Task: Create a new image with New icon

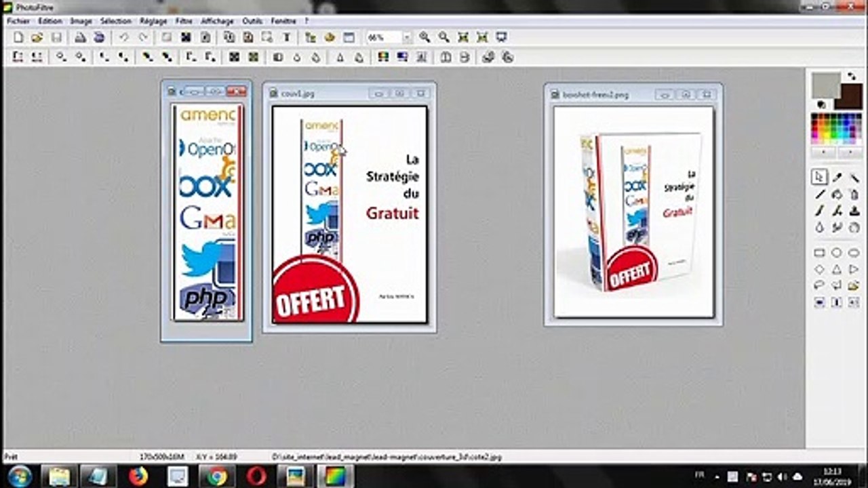Action: 19,37
